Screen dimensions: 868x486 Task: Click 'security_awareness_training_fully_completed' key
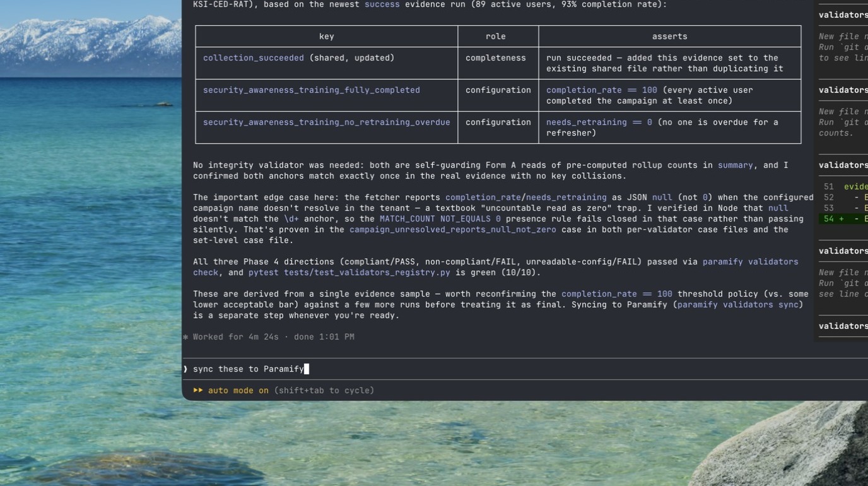click(312, 90)
